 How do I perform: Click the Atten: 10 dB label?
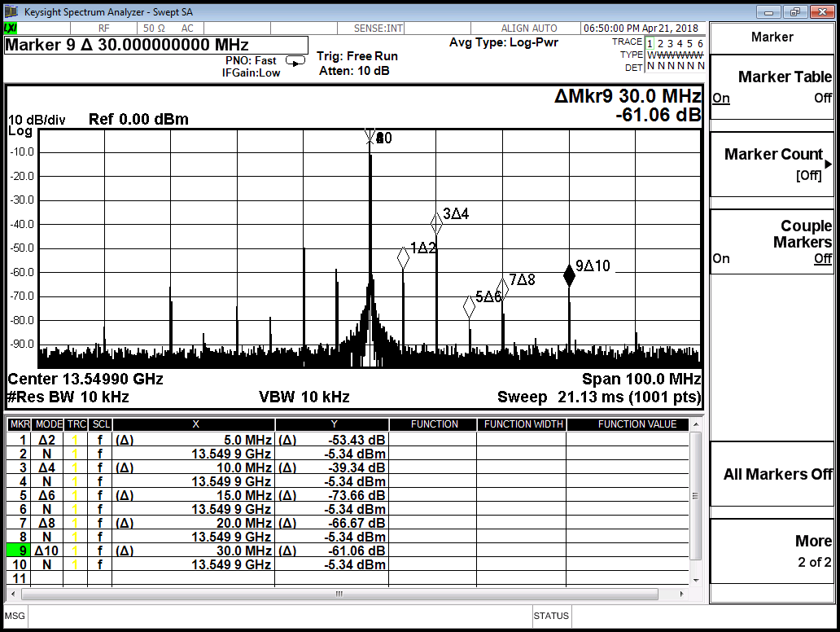tap(354, 71)
